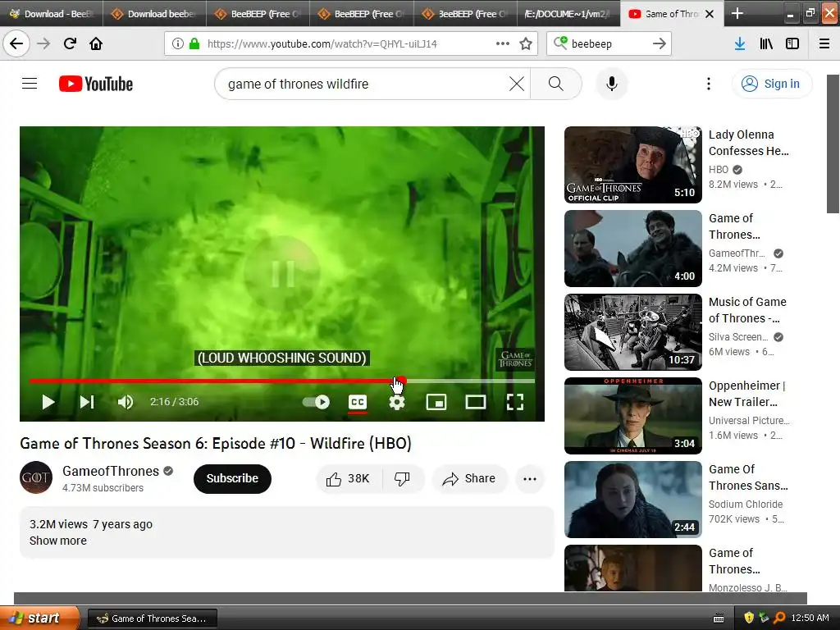This screenshot has height=630, width=840.
Task: Clear the YouTube search query
Action: coord(517,84)
